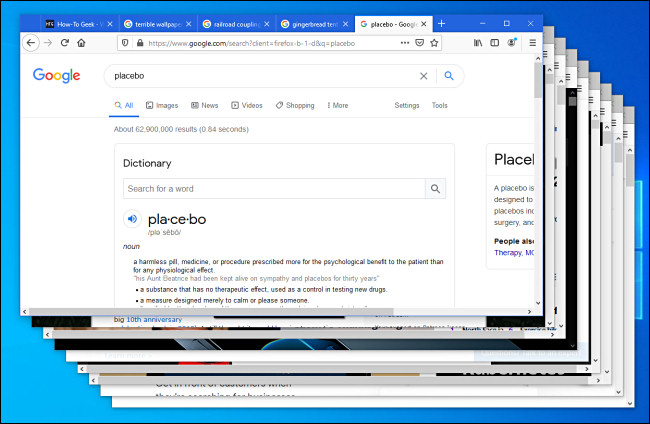Open the Library icon in the toolbar
Image resolution: width=650 pixels, height=424 pixels.
pos(478,43)
